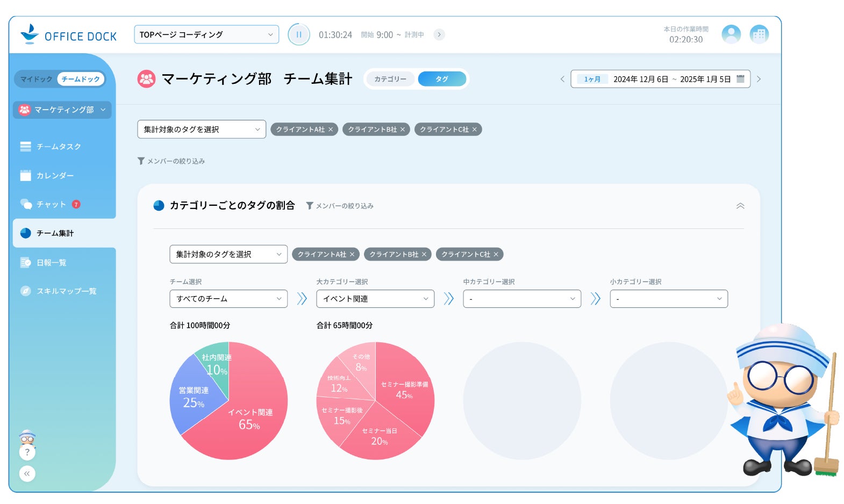Click the 日報一覧 report icon
The width and height of the screenshot is (844, 504).
[x=25, y=262]
